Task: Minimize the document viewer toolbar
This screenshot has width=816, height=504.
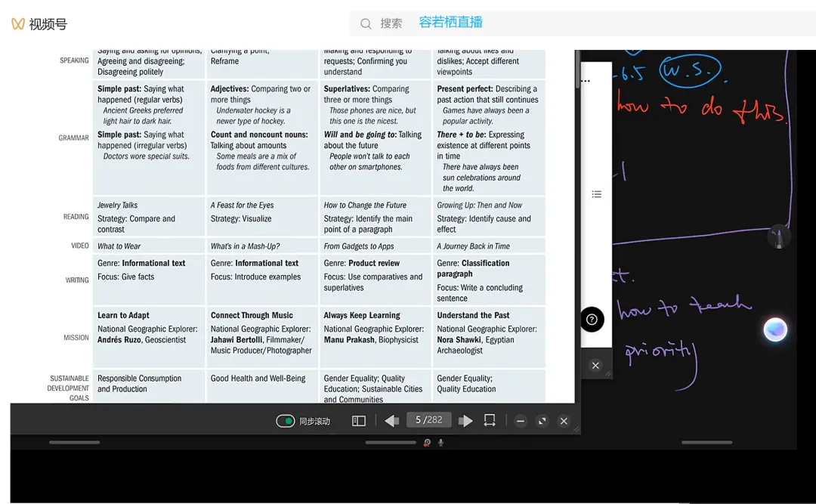Action: (x=521, y=421)
